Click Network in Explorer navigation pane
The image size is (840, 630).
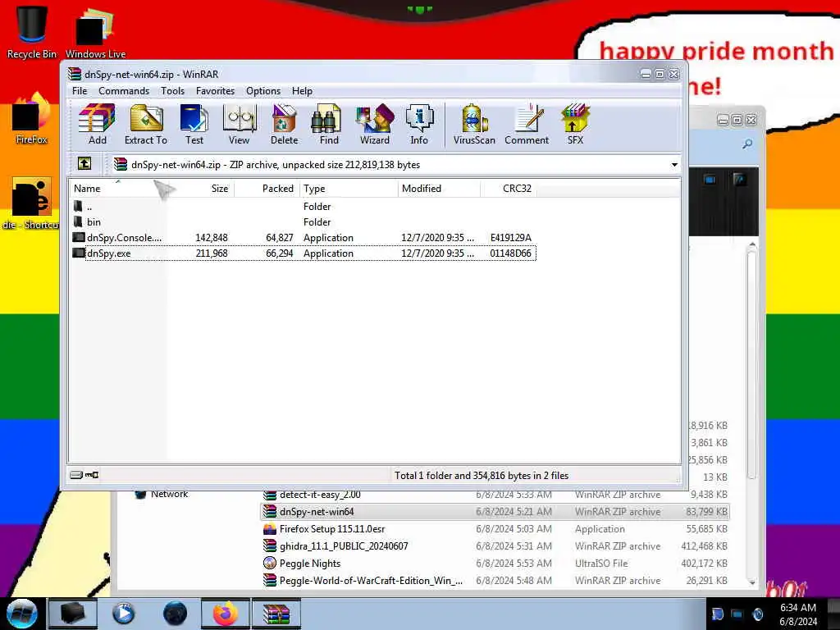169,494
